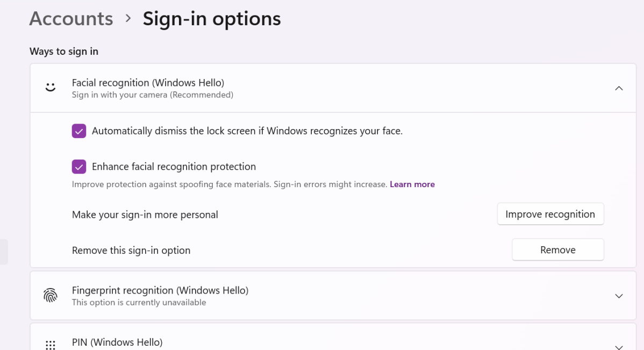Viewport: 644px width, 350px height.
Task: Select the PIN (Windows Hello) title text
Action: point(117,342)
